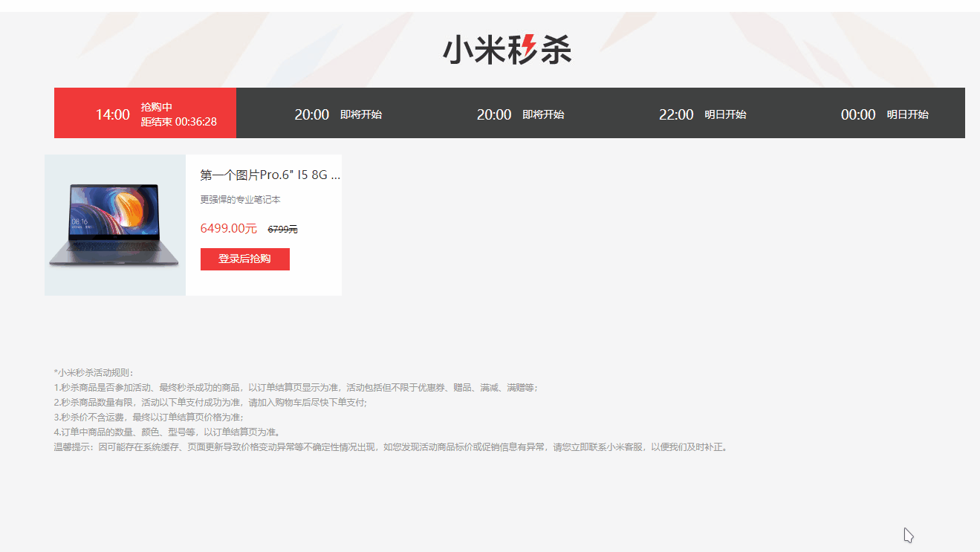The width and height of the screenshot is (980, 552).
Task: Select the second 20:00 即将开始 session slot
Action: pos(509,114)
